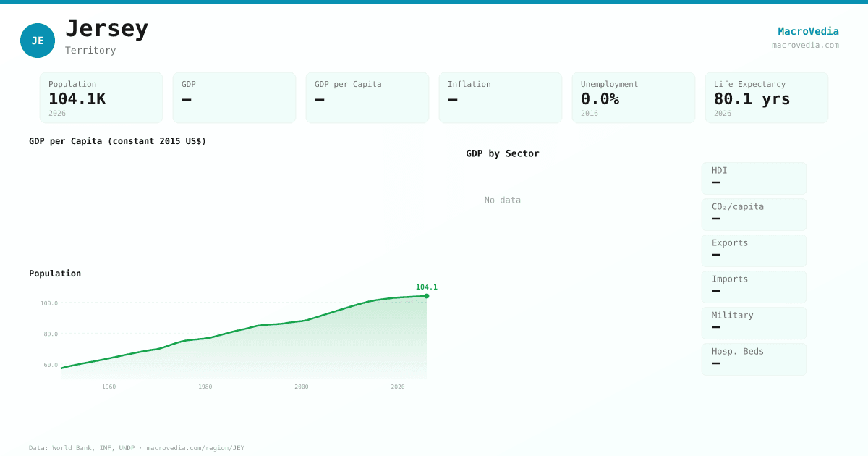
Task: Click the 104.1 endpoint on population chart
Action: tap(427, 295)
